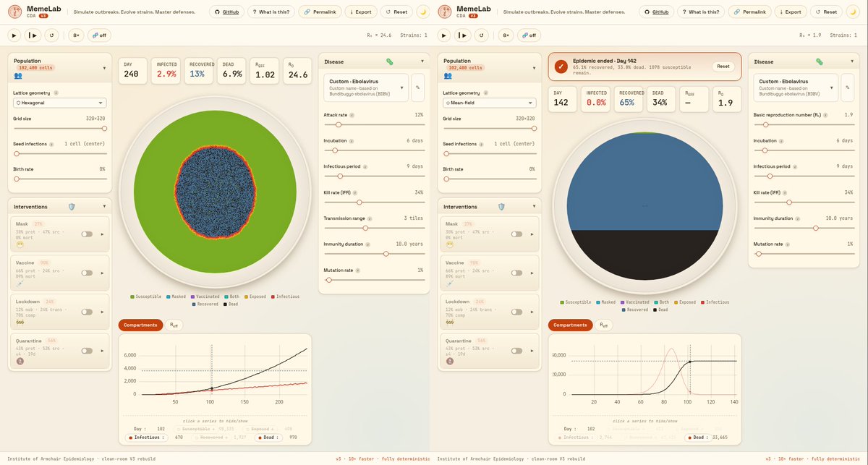Enable the Vaccine intervention in right window
Screen dimensions: 868x465
click(x=517, y=273)
